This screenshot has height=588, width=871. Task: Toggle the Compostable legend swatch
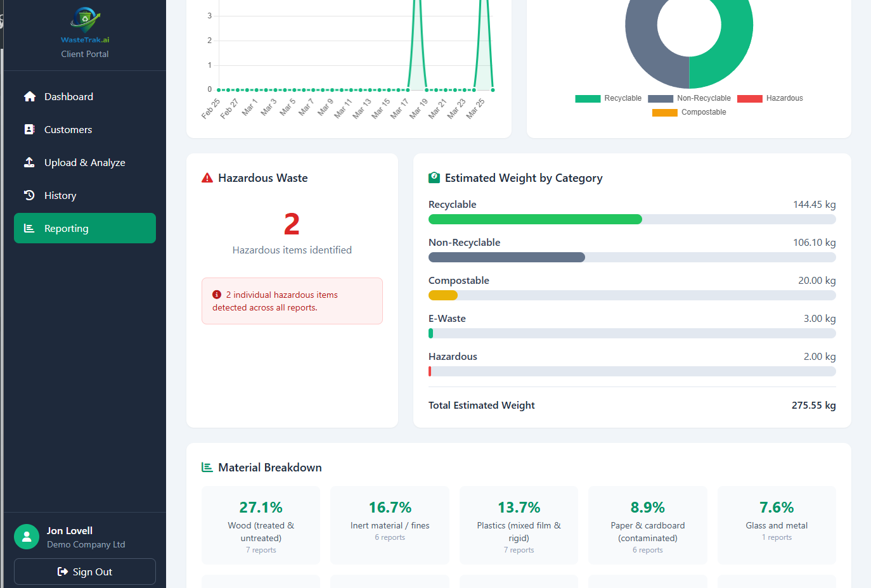(x=665, y=112)
